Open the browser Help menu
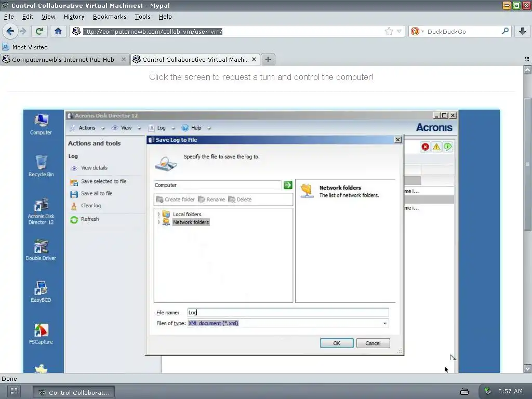The image size is (532, 399). click(165, 17)
